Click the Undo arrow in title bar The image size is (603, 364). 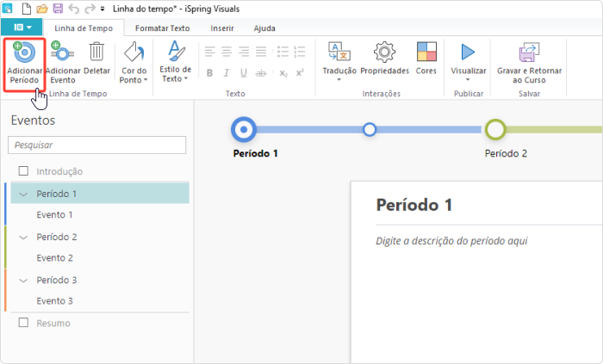click(x=72, y=9)
